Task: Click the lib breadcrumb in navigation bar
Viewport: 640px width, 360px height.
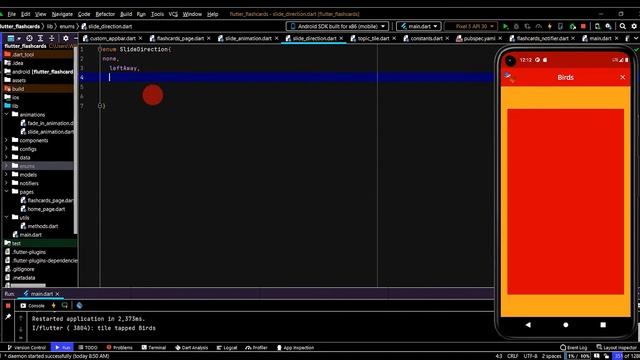Action: (50, 26)
